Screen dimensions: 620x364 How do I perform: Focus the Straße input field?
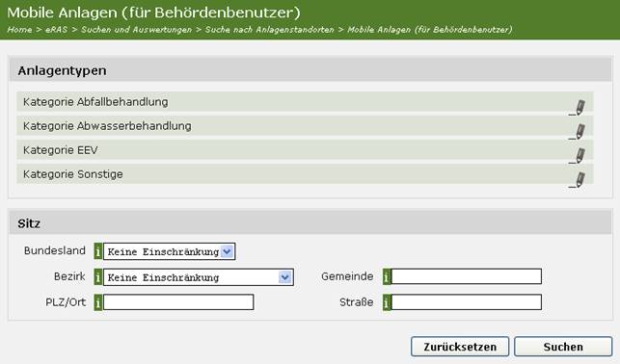click(x=466, y=302)
